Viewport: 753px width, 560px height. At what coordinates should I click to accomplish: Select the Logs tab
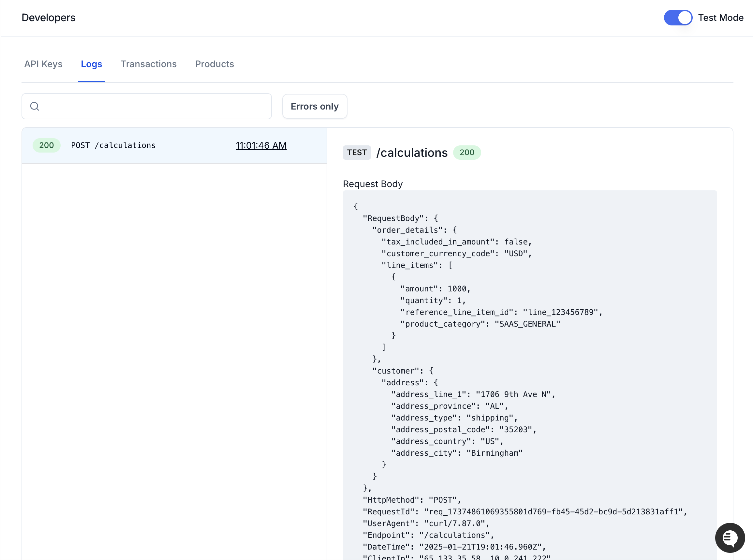[92, 64]
